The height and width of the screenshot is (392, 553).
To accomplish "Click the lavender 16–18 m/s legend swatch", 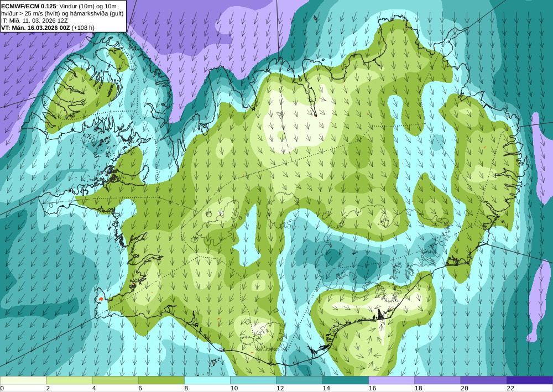I will tap(392, 380).
